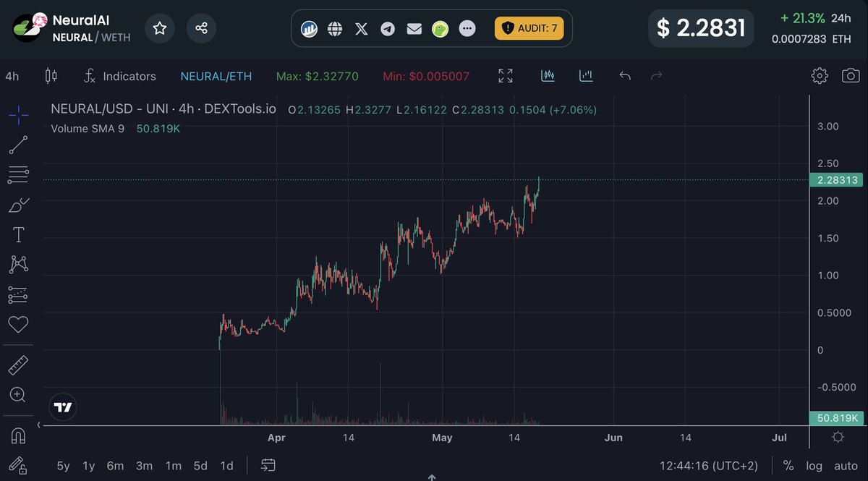Show more links with ellipsis icon

click(468, 29)
